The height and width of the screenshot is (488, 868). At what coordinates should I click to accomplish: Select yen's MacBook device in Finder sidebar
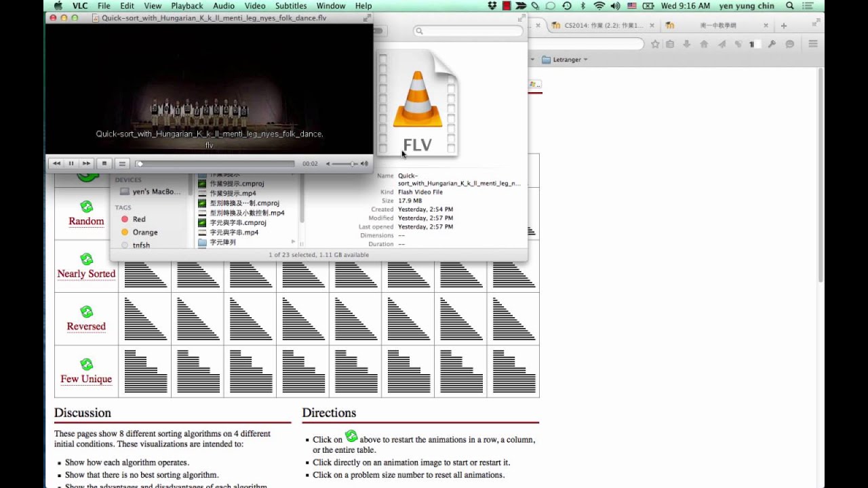click(x=151, y=192)
